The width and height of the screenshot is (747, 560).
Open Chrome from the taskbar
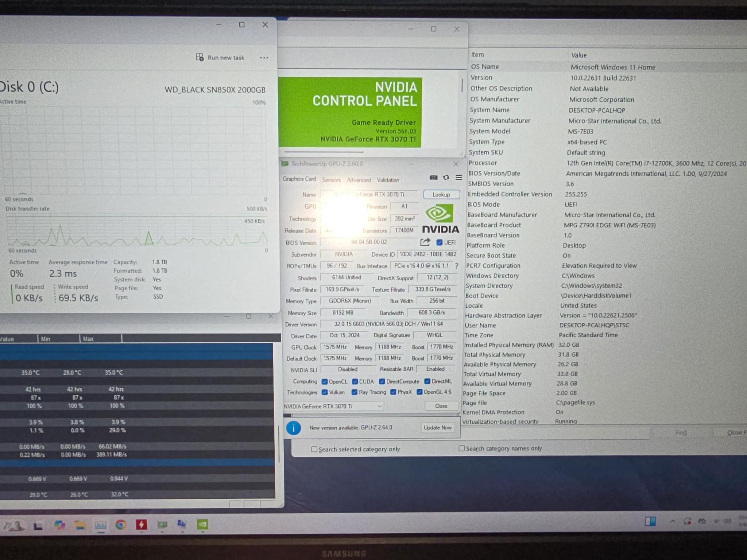point(121,525)
